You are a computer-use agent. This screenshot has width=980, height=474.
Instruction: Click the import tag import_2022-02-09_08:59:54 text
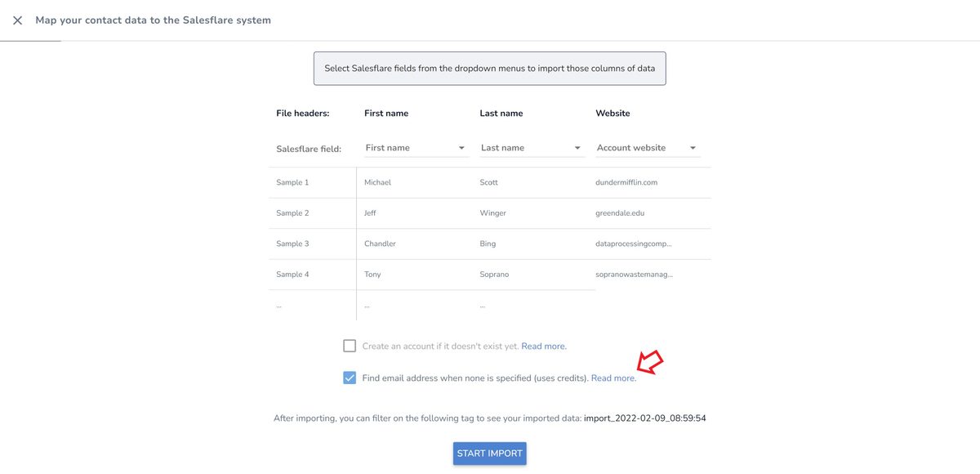coord(645,418)
